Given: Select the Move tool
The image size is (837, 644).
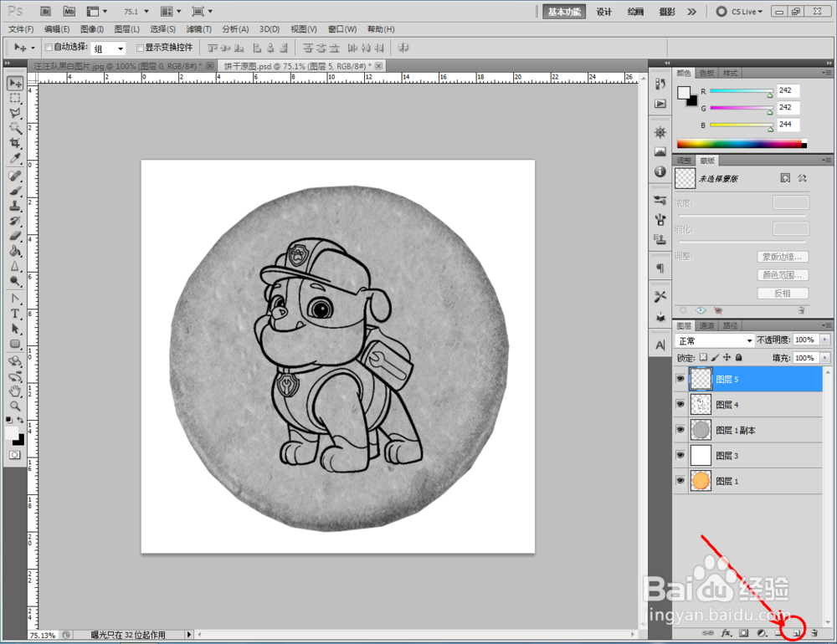Looking at the screenshot, I should (15, 83).
